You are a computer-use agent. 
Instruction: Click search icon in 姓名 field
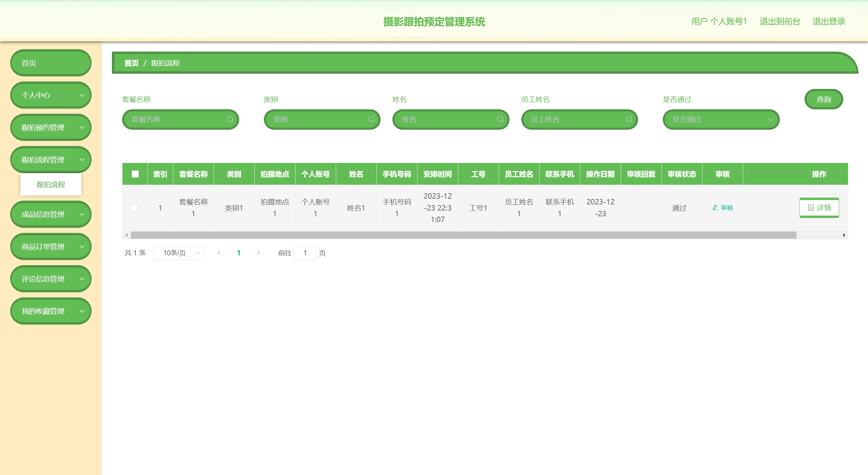tap(500, 120)
